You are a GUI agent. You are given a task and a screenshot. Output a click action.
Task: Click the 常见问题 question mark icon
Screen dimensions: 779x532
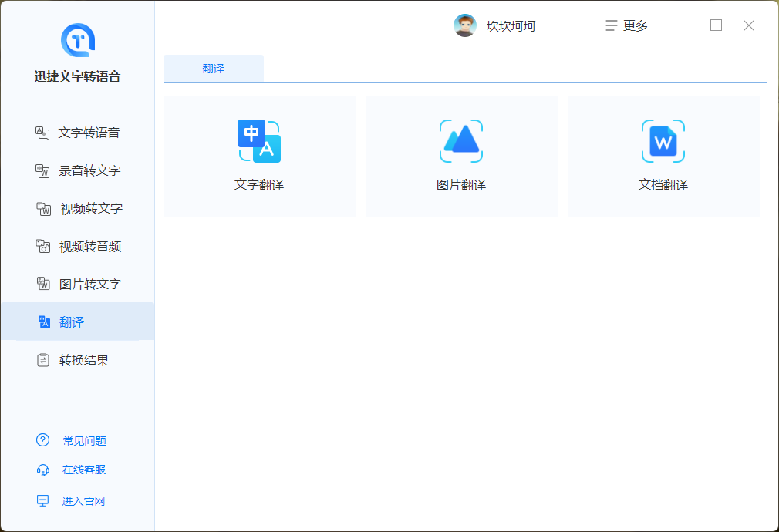pos(42,440)
